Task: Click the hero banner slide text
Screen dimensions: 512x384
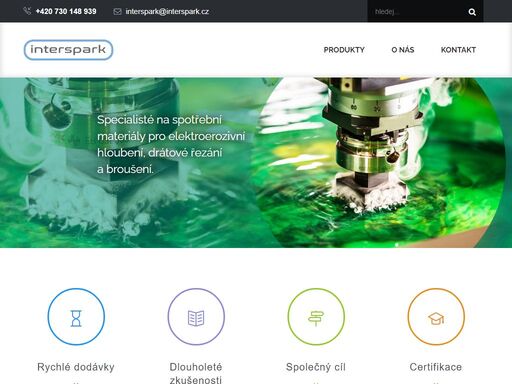Action: [171, 144]
